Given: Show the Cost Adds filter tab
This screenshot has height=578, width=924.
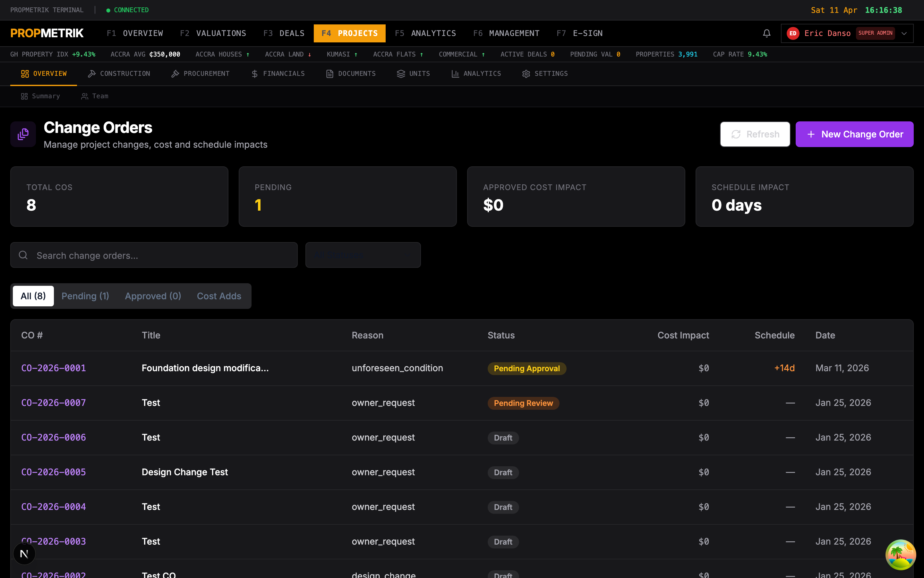Looking at the screenshot, I should 219,296.
